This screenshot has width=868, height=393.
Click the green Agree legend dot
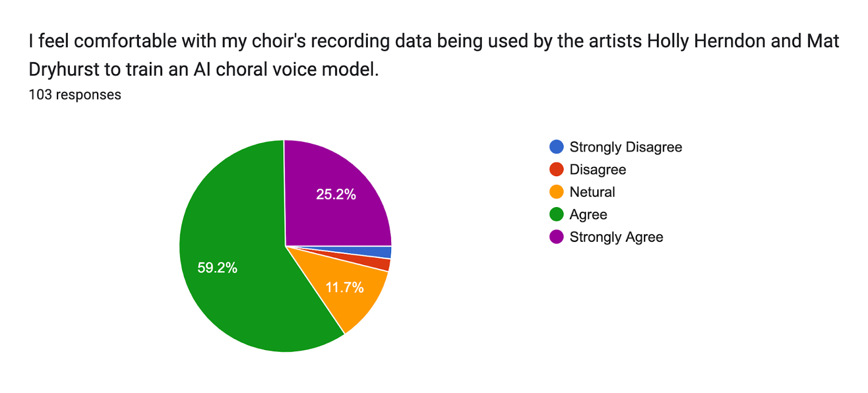[557, 215]
